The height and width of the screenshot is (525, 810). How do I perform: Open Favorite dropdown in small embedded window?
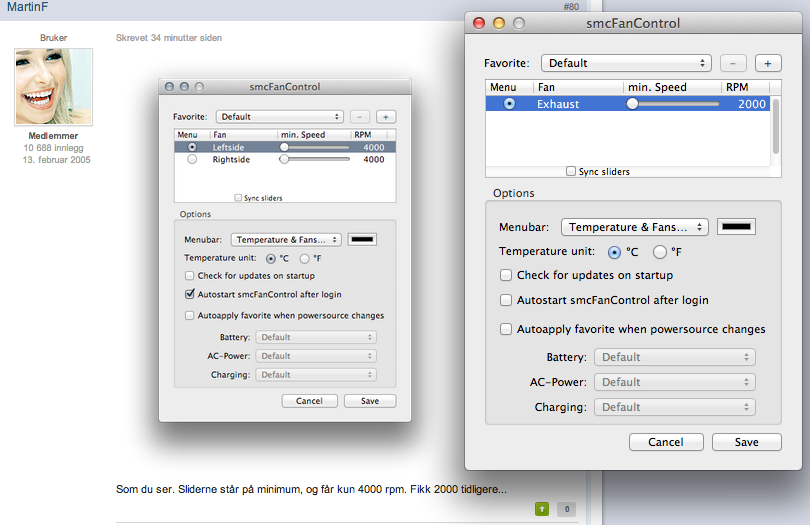click(280, 117)
